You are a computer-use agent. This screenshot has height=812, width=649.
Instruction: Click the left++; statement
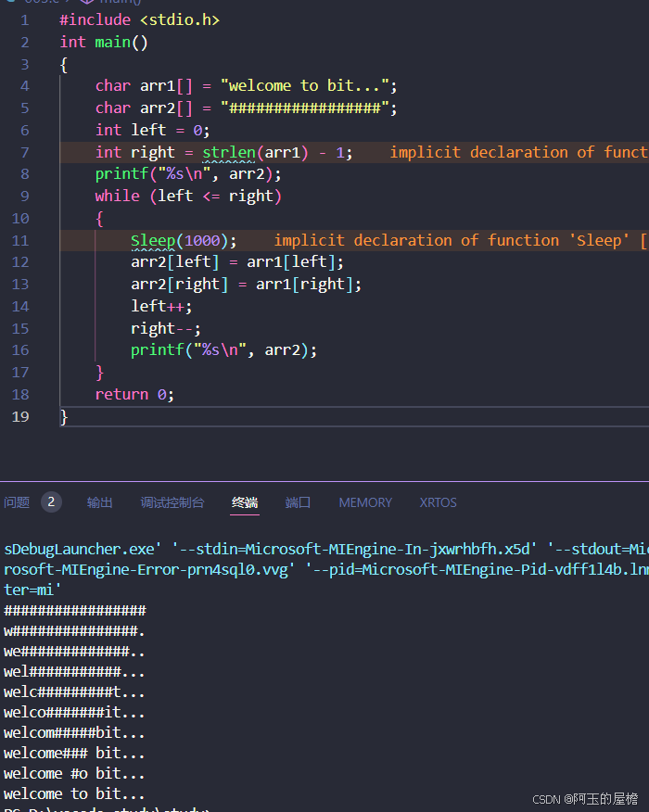click(161, 307)
